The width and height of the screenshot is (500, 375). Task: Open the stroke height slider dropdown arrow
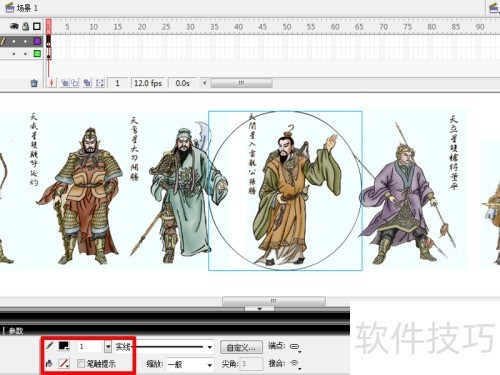(x=108, y=347)
